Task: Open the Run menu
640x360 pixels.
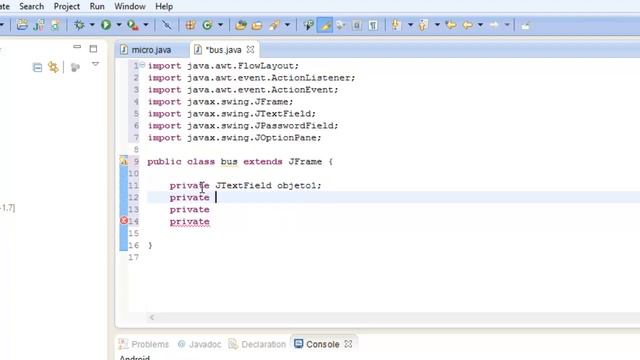Action: point(97,7)
